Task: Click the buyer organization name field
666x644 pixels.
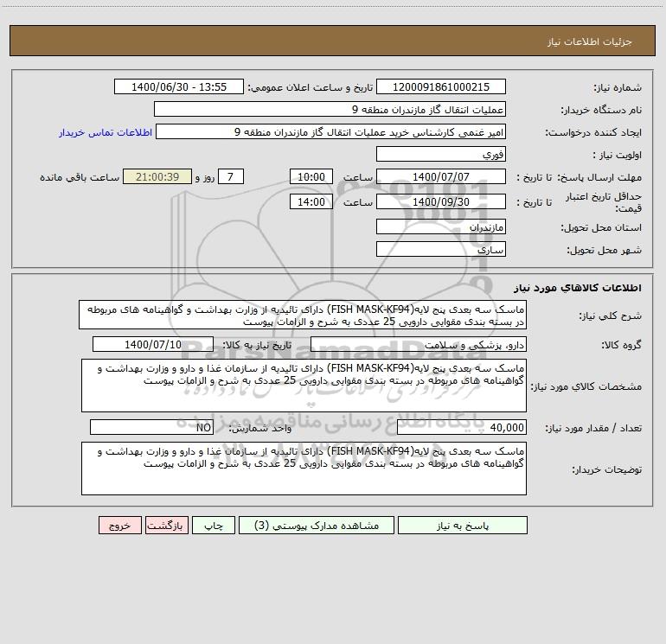Action: (330, 109)
